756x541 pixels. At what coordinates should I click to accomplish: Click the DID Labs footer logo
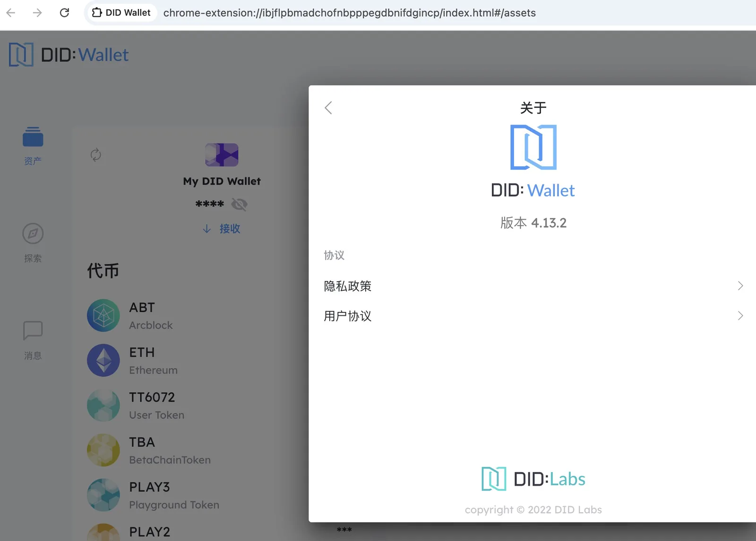click(533, 479)
